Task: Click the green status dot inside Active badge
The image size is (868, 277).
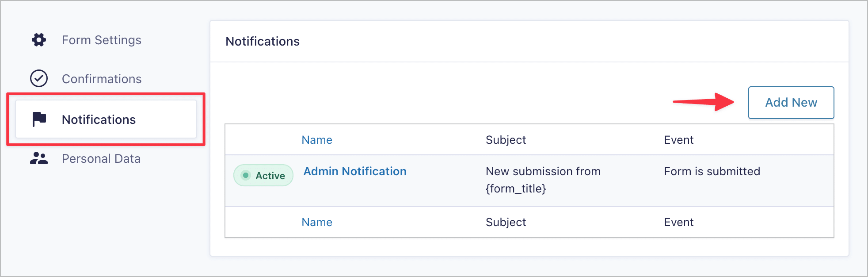Action: click(246, 175)
